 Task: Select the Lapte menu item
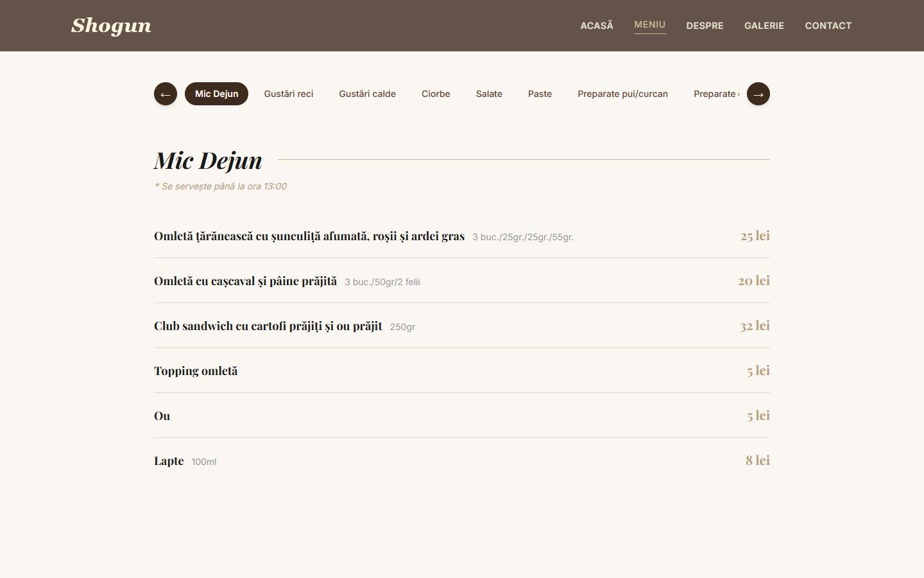tap(169, 460)
